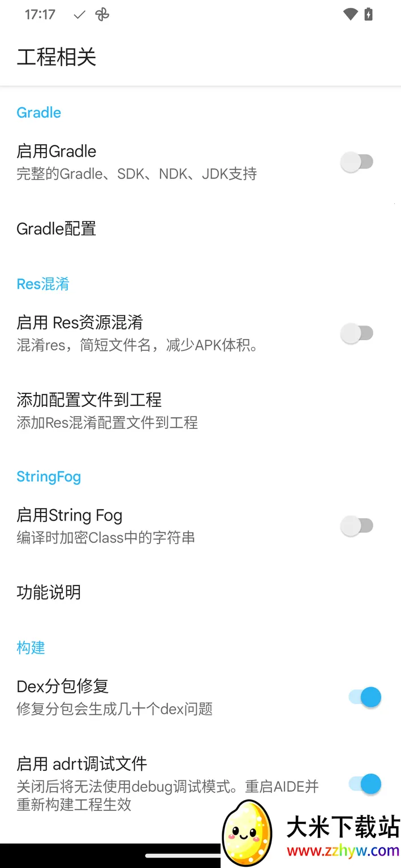Open the Gradle配置 settings entry
The height and width of the screenshot is (868, 401).
coord(56,228)
